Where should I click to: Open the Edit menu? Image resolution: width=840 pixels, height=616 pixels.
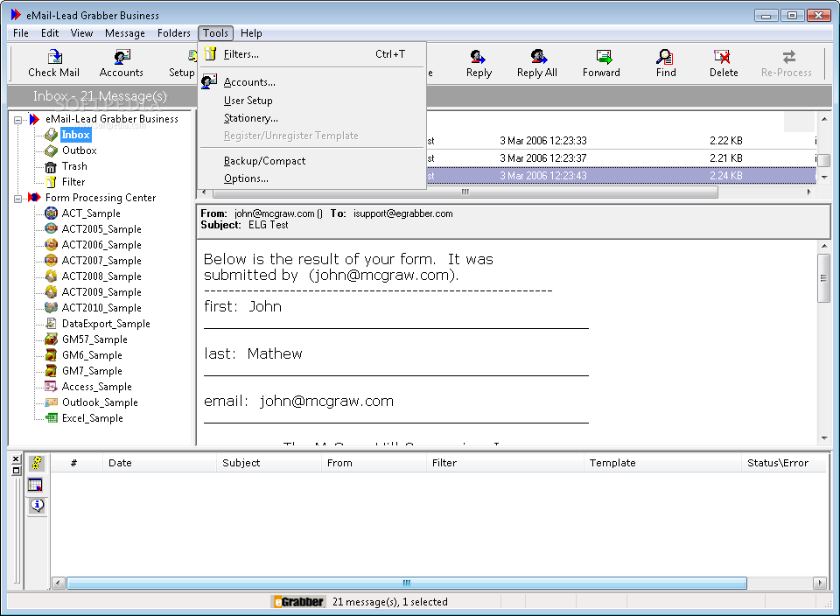(50, 33)
